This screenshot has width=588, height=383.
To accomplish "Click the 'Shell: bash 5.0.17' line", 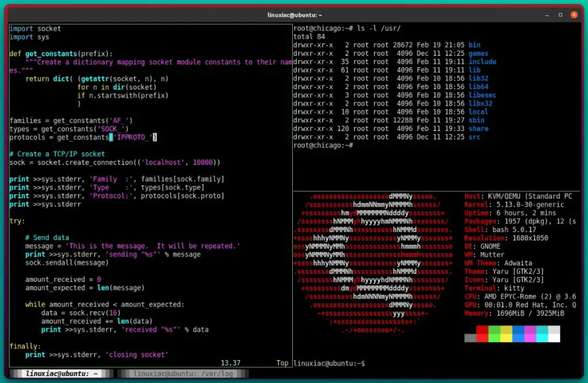I will coord(500,230).
